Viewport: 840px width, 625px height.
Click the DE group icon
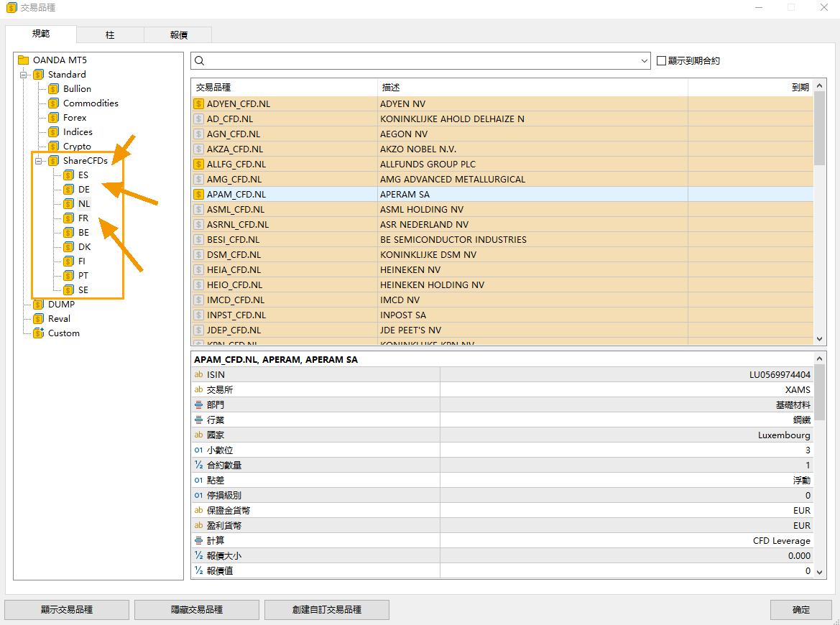click(68, 190)
